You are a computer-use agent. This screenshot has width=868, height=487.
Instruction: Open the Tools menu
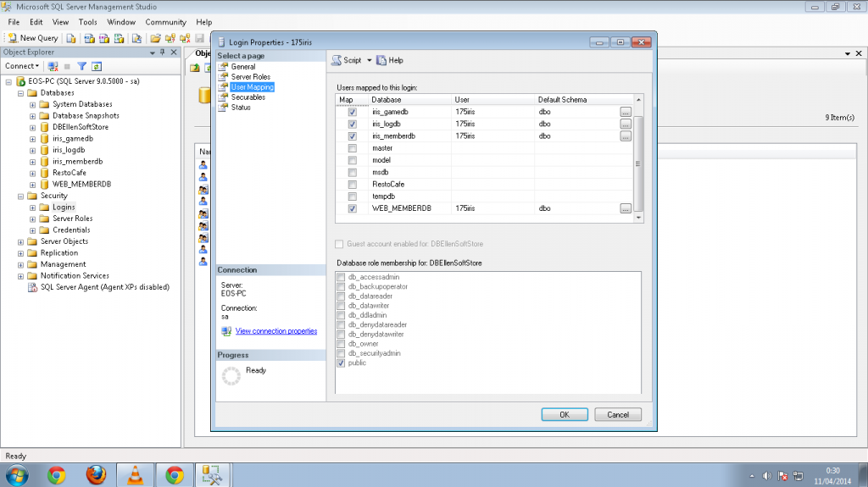coord(87,22)
